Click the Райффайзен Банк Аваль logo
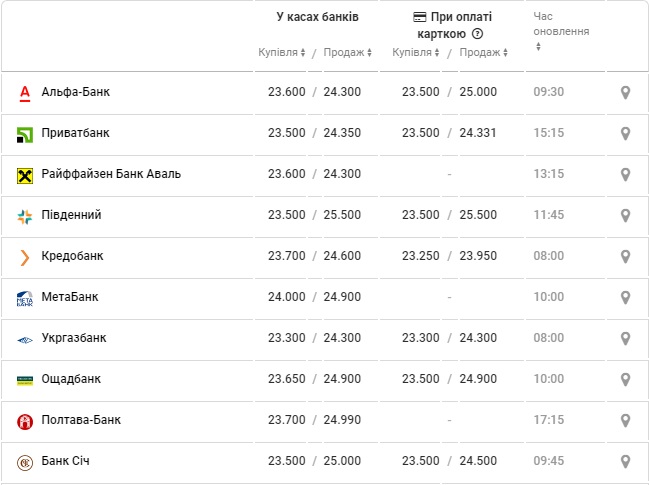Screen dimensions: 649x485 tap(25, 175)
